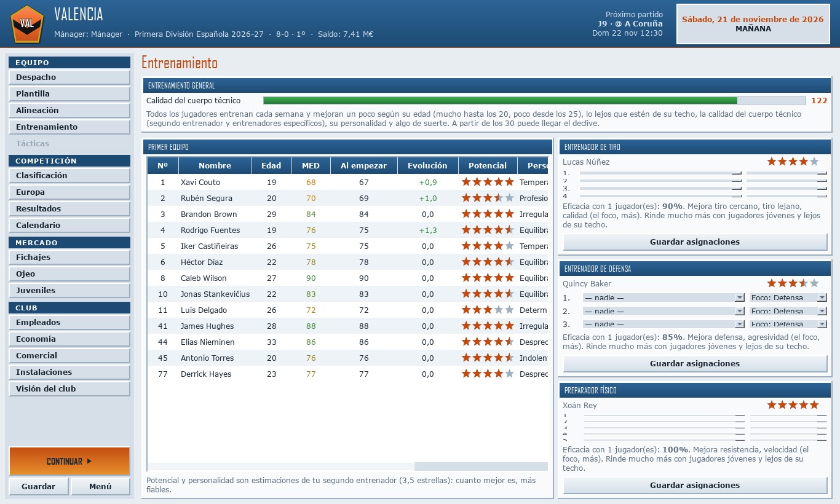Expand slot 3 'Foco: Defensa' dropdown
840x504 pixels.
click(788, 324)
